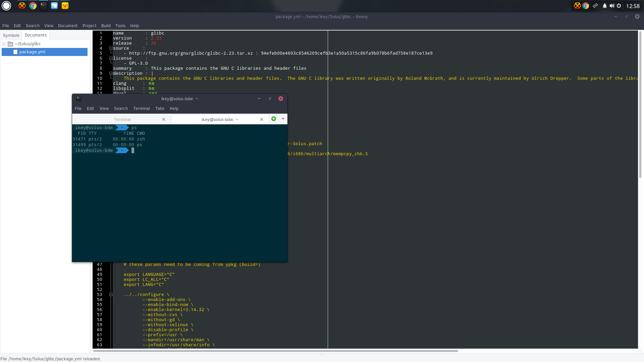Image resolution: width=644 pixels, height=362 pixels.
Task: Activate the terminal icon in the top panel
Action: pos(44,6)
